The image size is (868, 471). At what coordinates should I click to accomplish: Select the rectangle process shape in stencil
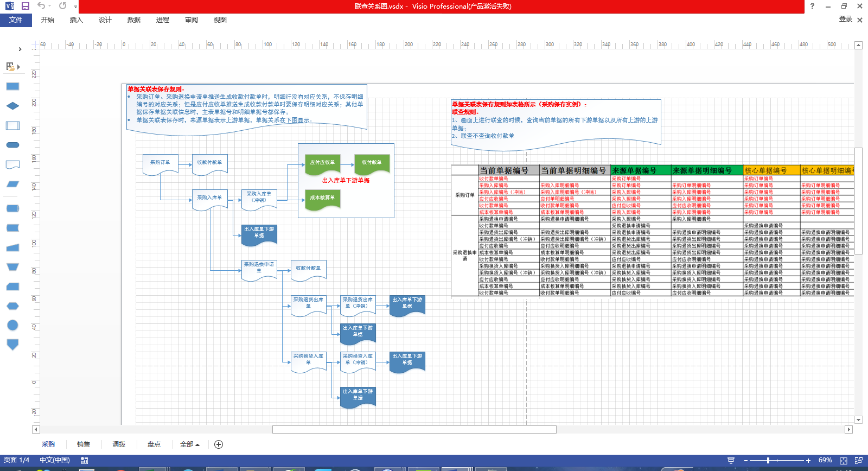[12, 86]
